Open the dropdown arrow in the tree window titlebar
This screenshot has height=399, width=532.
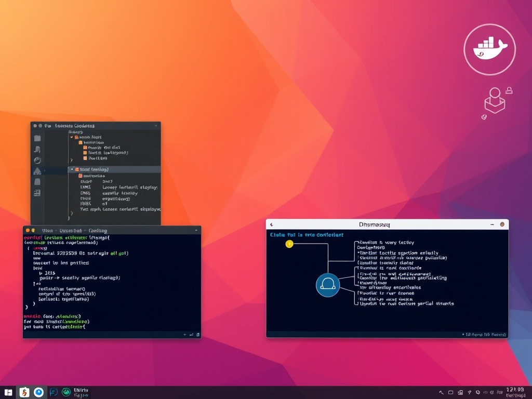tap(155, 125)
